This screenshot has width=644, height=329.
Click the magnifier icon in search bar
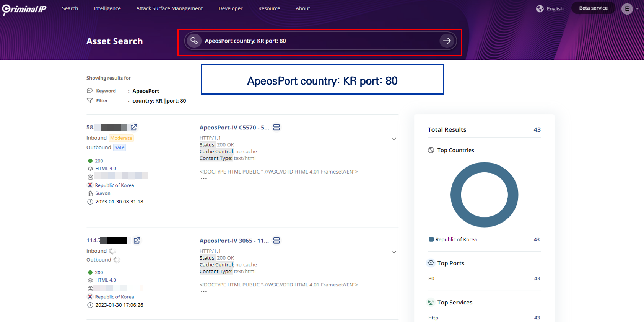click(x=194, y=41)
